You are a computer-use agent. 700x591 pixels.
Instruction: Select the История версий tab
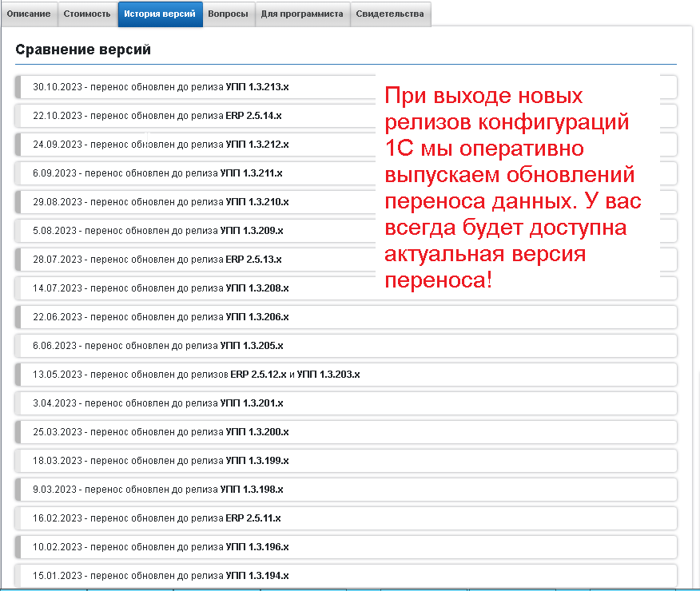[x=160, y=14]
